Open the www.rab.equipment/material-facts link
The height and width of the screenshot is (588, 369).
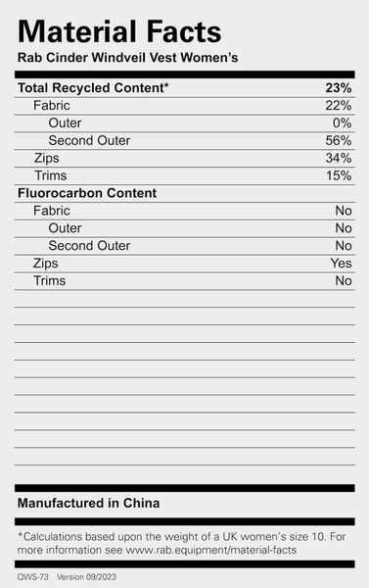(210, 550)
